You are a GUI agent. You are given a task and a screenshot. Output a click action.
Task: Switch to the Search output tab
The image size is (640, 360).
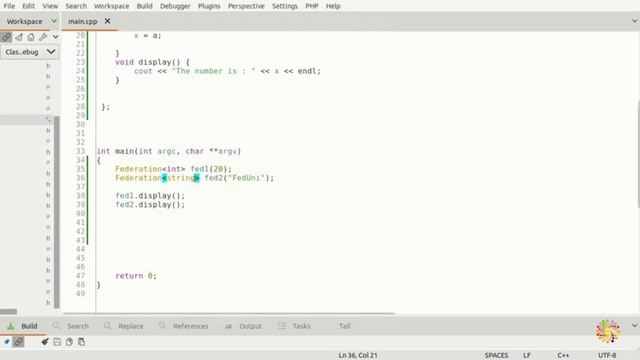pyautogui.click(x=78, y=326)
